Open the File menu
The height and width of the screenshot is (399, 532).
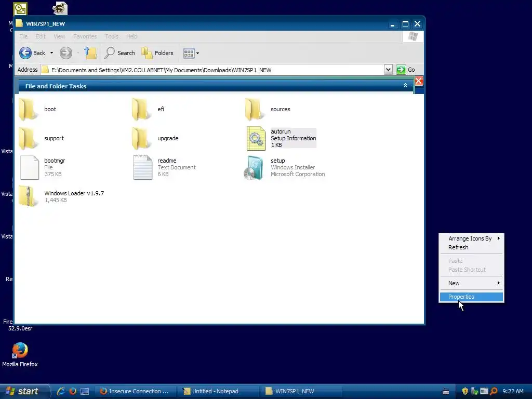tap(23, 36)
